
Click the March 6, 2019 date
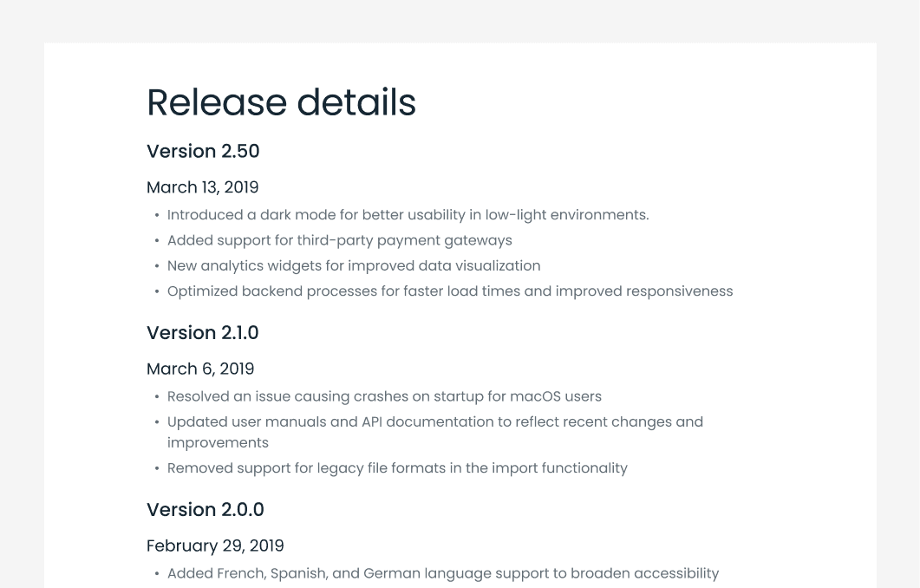(x=200, y=369)
